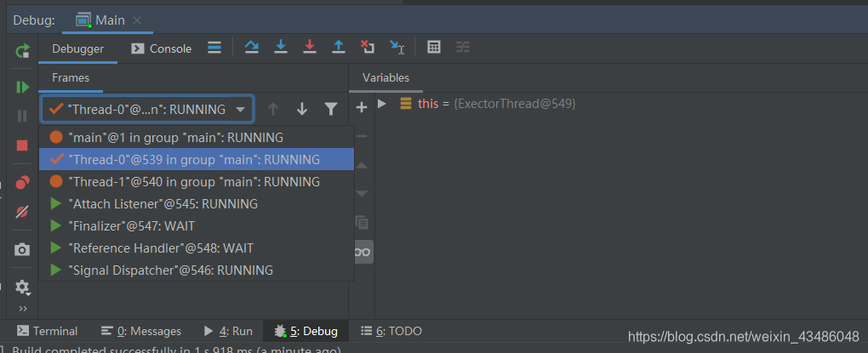The height and width of the screenshot is (353, 868).
Task: Click the camera thread dump icon
Action: 22,249
